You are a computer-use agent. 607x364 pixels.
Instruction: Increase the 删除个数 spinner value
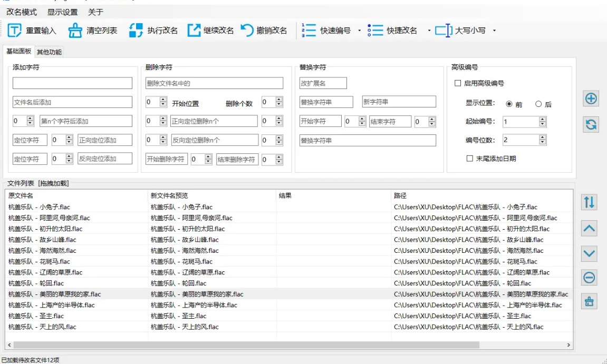[x=279, y=100]
